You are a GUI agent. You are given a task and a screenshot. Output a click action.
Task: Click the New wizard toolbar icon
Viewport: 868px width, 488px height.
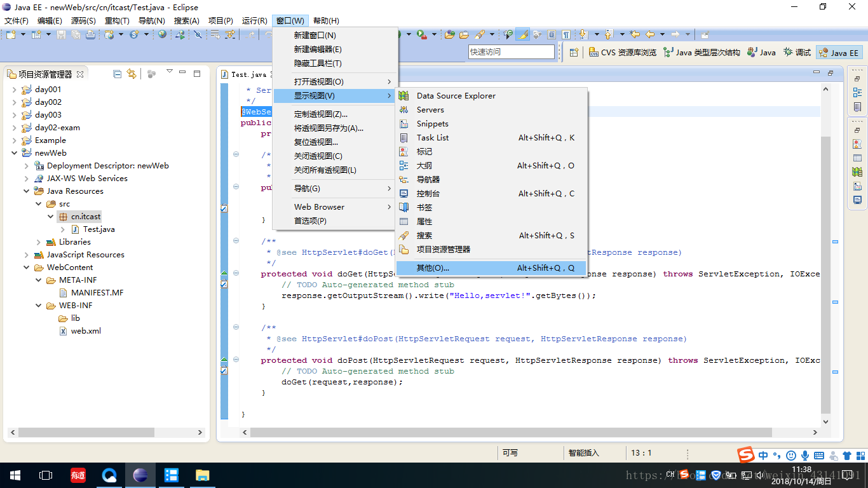pos(11,34)
